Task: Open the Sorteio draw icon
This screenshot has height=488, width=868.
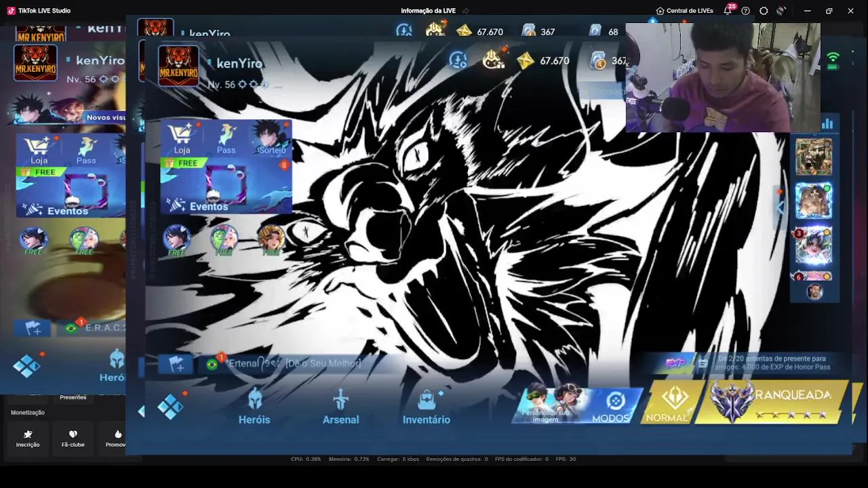Action: (x=273, y=138)
